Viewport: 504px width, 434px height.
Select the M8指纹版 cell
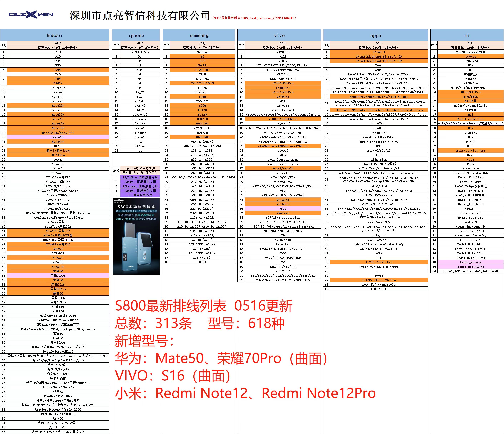pos(471,74)
